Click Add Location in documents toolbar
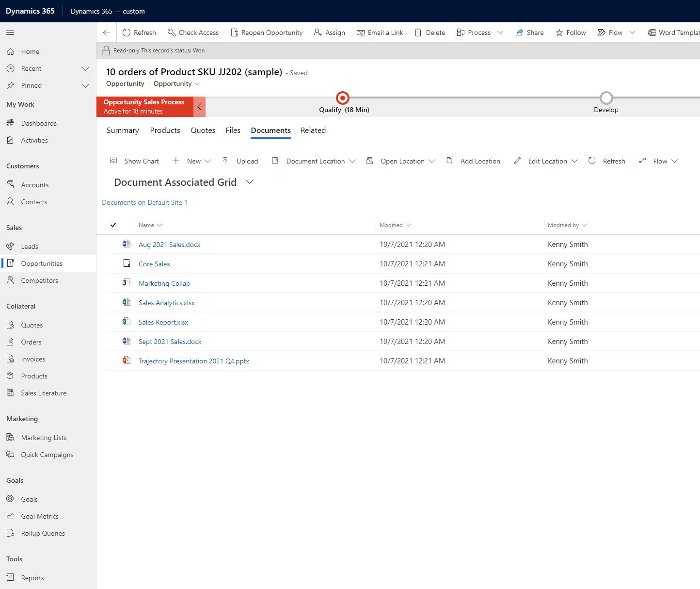 (473, 161)
